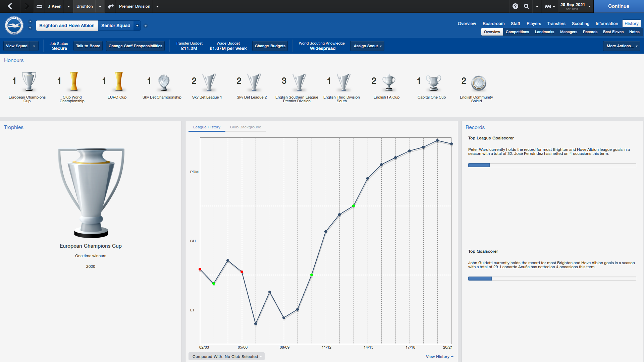Click the Top League Goalscorer progress bar

(552, 165)
